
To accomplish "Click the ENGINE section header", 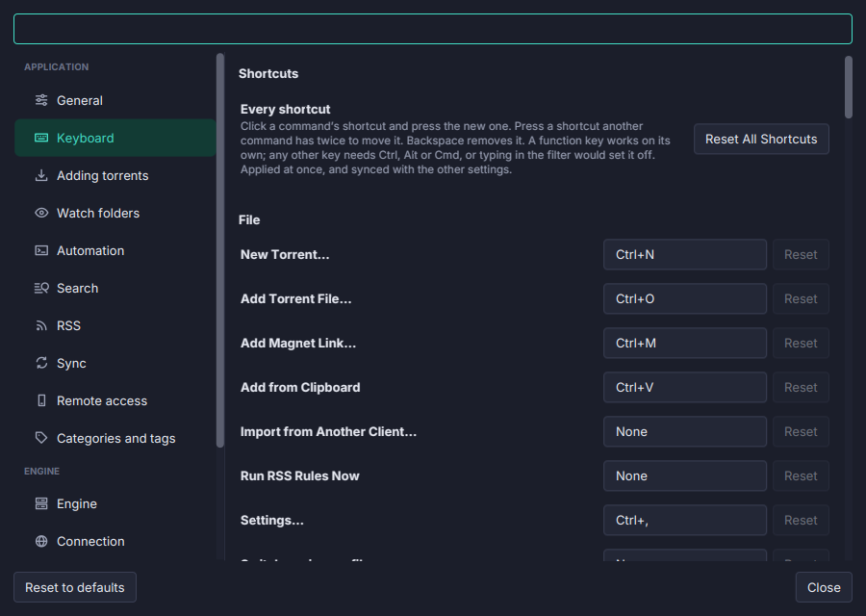I will tap(42, 472).
